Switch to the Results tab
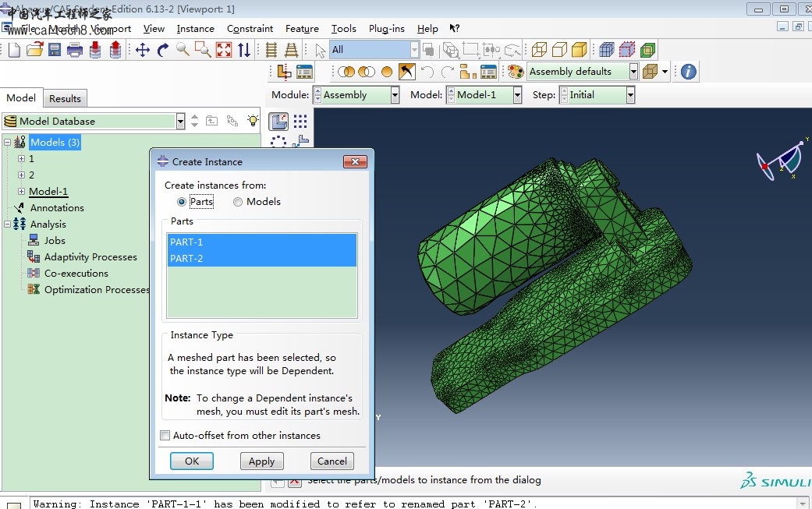Viewport: 812px width, 509px height. pyautogui.click(x=65, y=98)
